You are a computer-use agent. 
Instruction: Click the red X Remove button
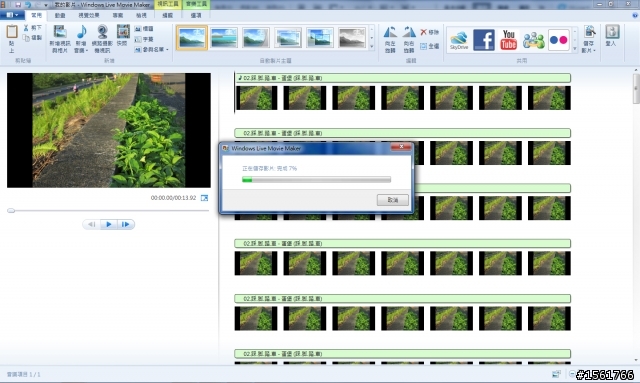point(429,32)
